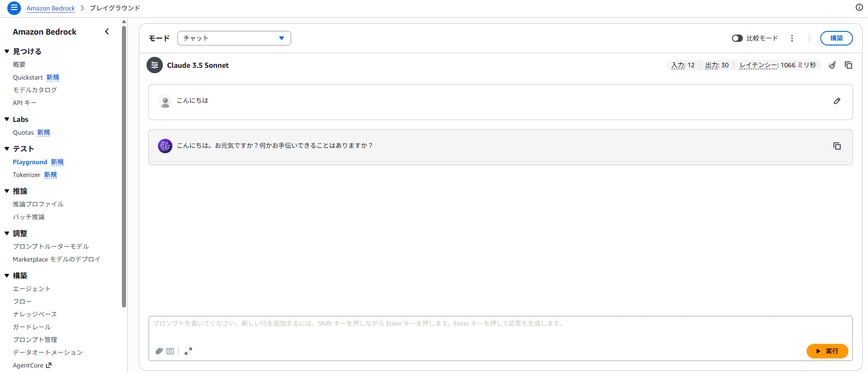Viewport: 868px width, 373px height.
Task: Open the prompt template list icon
Action: click(170, 351)
